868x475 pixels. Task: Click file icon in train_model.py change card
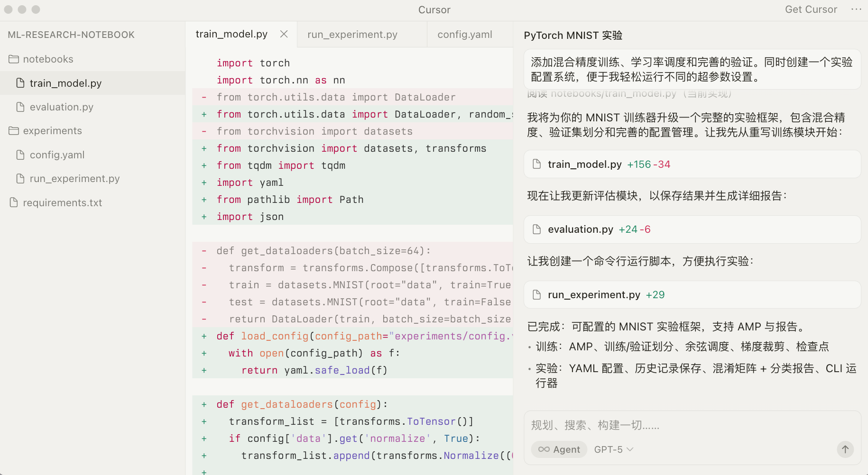point(537,164)
